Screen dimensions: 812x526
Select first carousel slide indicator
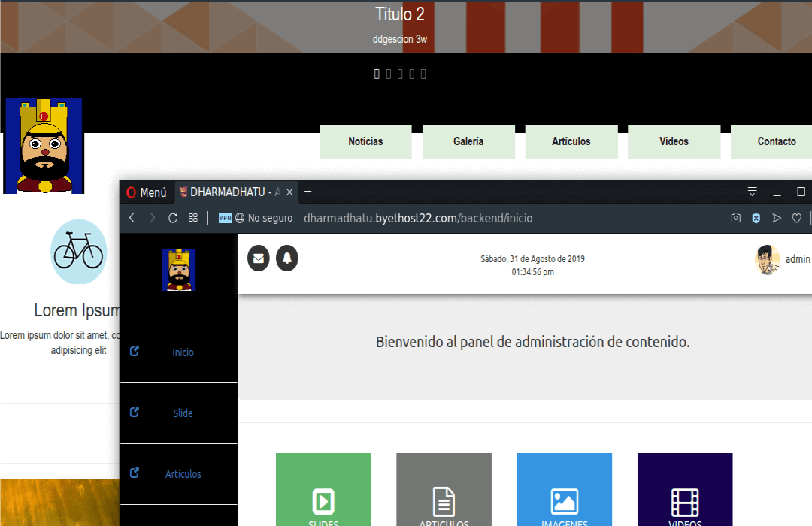pos(377,74)
